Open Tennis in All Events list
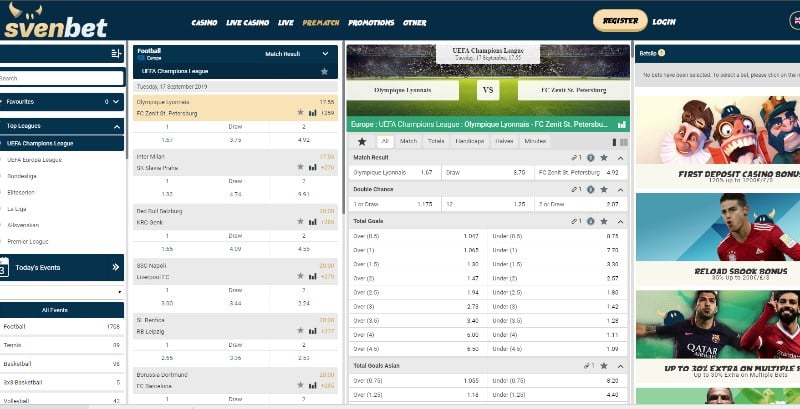 coord(62,345)
